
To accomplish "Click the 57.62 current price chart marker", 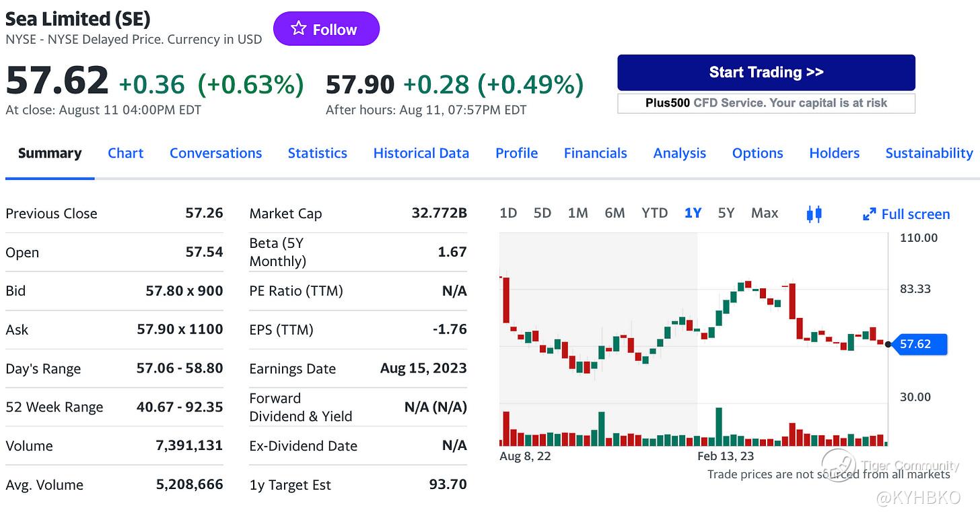I will 918,344.
